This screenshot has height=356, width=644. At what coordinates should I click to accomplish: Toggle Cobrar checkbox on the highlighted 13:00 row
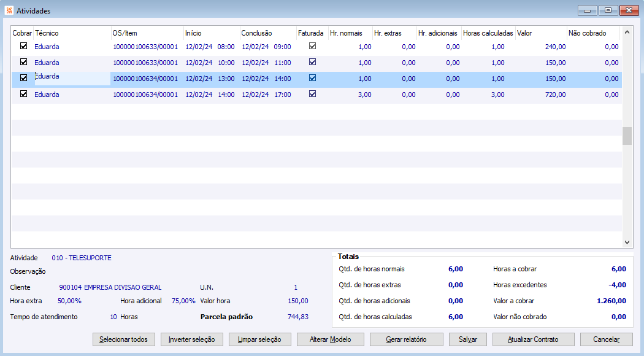(24, 78)
